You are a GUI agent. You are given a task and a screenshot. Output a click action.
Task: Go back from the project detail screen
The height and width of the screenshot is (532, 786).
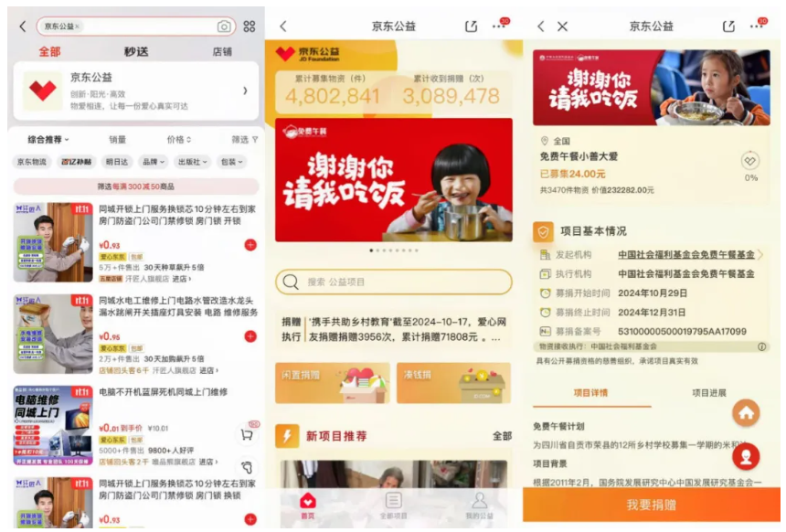[x=541, y=27]
